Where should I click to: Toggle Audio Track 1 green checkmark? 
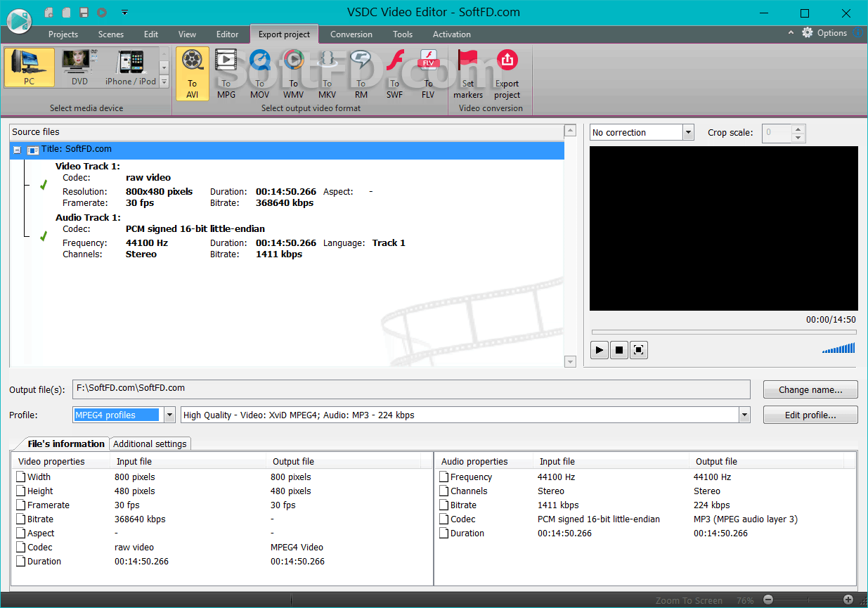coord(44,236)
